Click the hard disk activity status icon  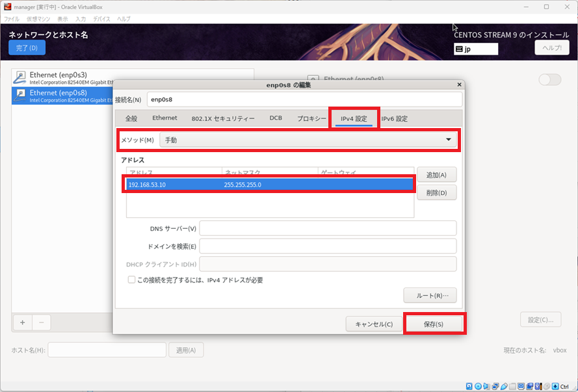(x=469, y=386)
